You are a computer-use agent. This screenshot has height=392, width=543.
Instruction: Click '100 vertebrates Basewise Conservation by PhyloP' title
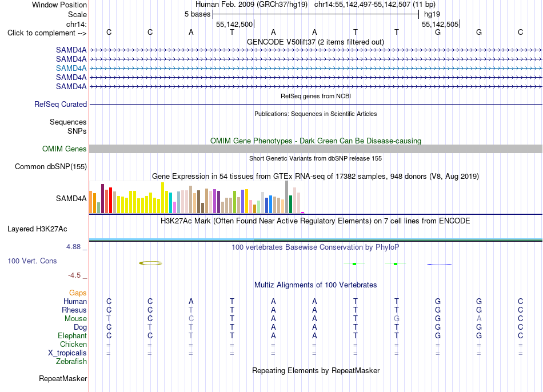click(316, 247)
